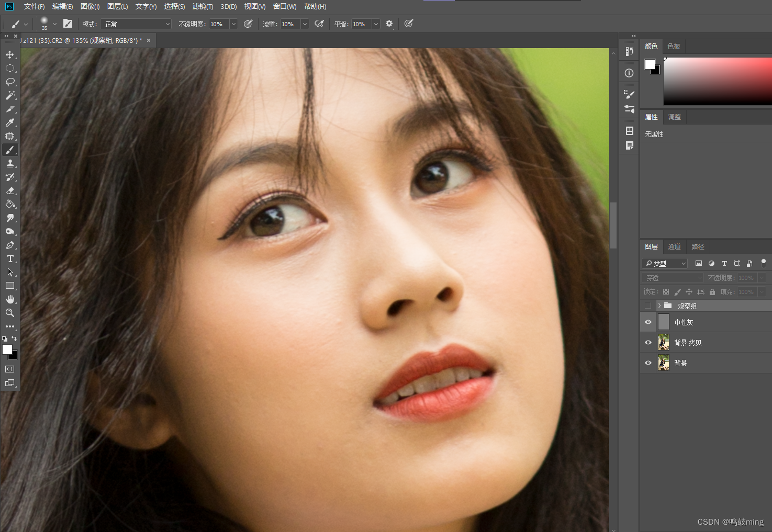Open the brush mode 正常 dropdown
The height and width of the screenshot is (532, 772).
click(136, 24)
